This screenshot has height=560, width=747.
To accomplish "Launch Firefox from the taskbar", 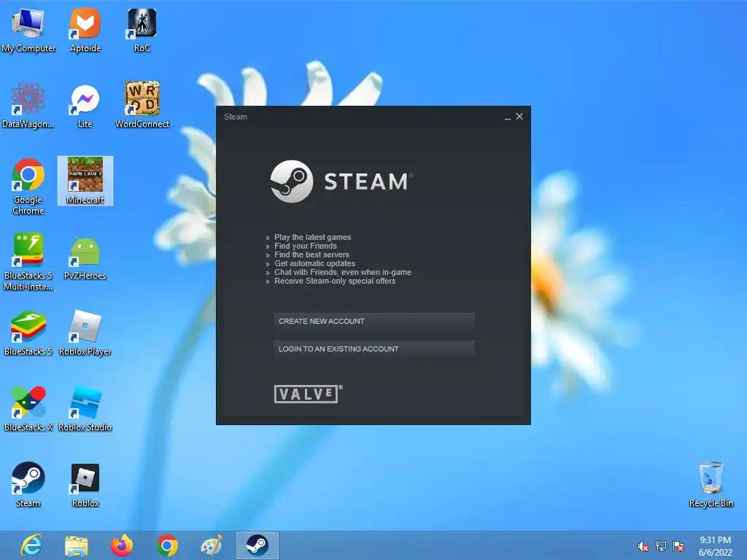I will coord(122,545).
